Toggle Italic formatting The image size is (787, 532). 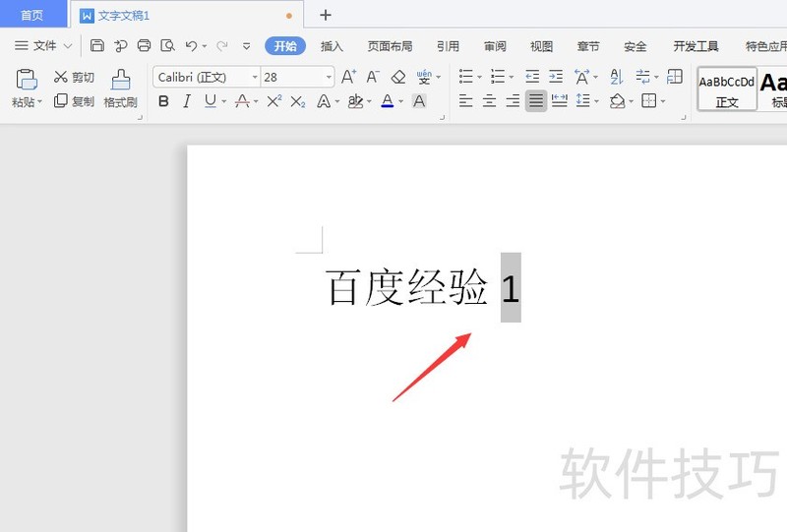coord(187,101)
